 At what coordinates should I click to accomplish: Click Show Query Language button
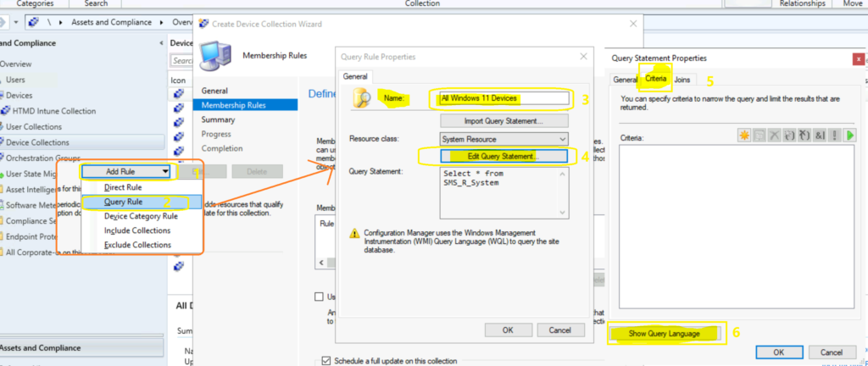(665, 333)
